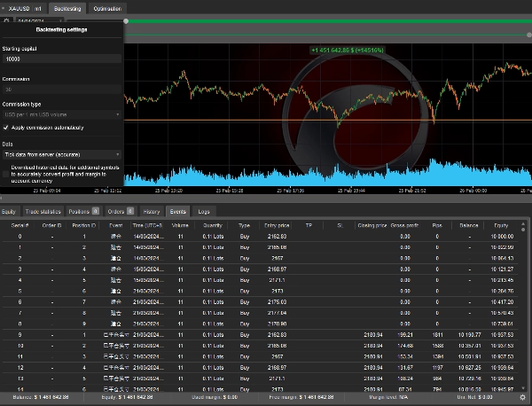The width and height of the screenshot is (532, 406).
Task: Sort by Closing price column header
Action: tap(372, 225)
